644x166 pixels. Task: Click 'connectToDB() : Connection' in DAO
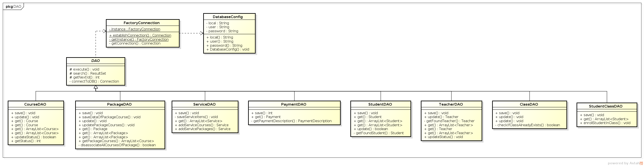tap(94, 81)
